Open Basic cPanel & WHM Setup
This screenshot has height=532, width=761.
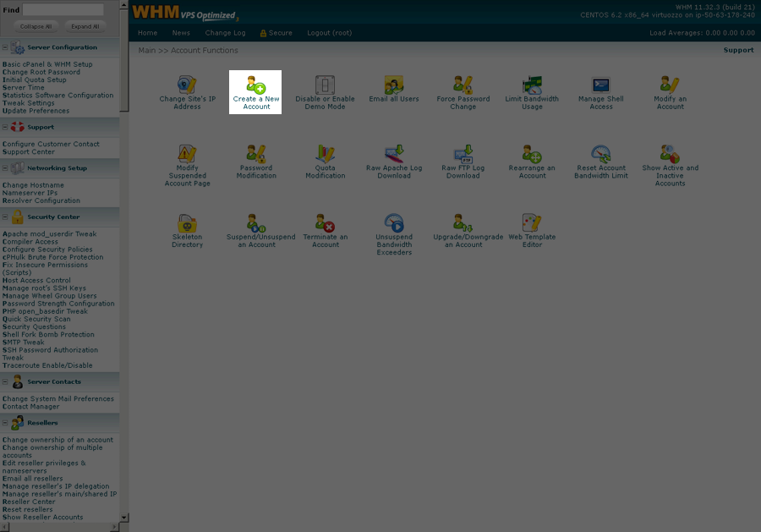coord(47,64)
